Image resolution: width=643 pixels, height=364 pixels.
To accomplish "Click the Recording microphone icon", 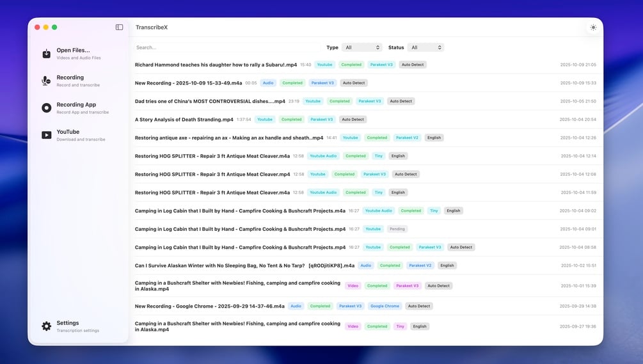I will [x=46, y=81].
